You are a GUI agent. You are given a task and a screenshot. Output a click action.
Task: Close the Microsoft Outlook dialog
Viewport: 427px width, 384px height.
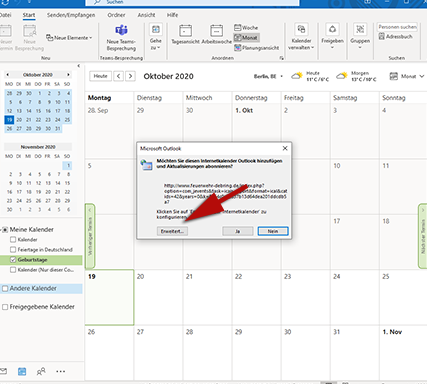pyautogui.click(x=285, y=148)
